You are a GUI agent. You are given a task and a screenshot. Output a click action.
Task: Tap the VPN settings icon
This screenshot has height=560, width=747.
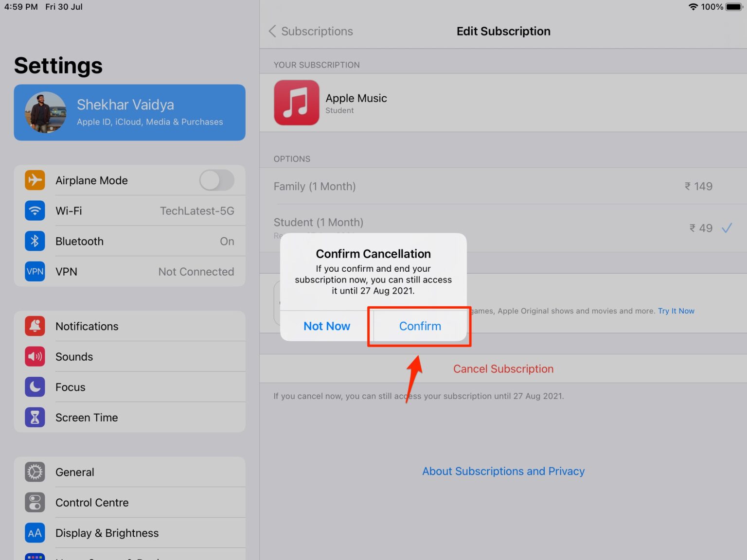coord(35,271)
